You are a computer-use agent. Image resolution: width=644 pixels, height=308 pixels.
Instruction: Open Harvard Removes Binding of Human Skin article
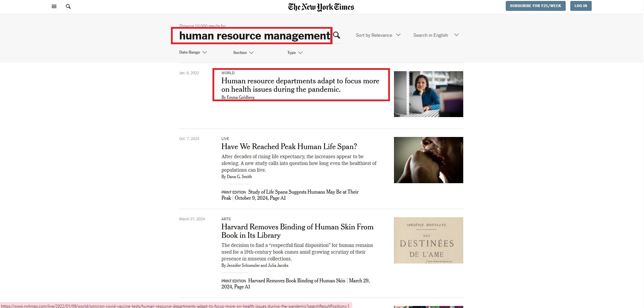click(x=297, y=231)
